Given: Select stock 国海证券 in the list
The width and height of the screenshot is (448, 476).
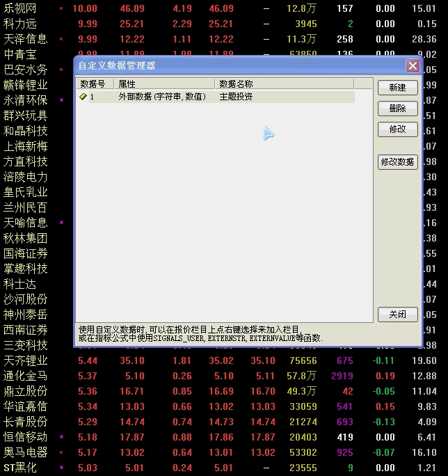Looking at the screenshot, I should (26, 253).
